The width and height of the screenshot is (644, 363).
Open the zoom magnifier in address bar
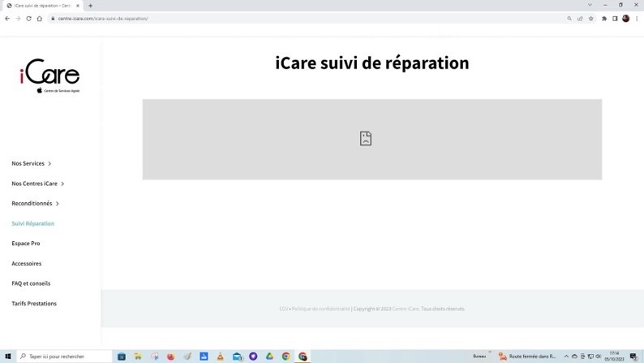point(569,19)
